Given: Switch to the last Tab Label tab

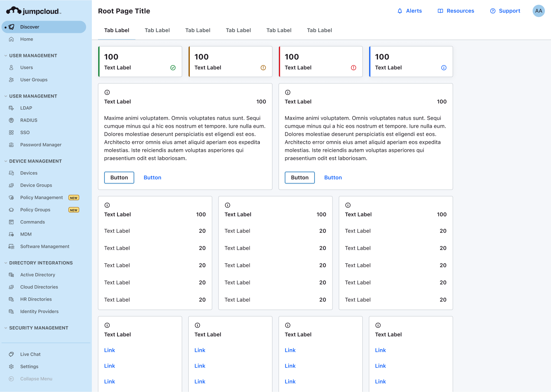Looking at the screenshot, I should click(319, 30).
